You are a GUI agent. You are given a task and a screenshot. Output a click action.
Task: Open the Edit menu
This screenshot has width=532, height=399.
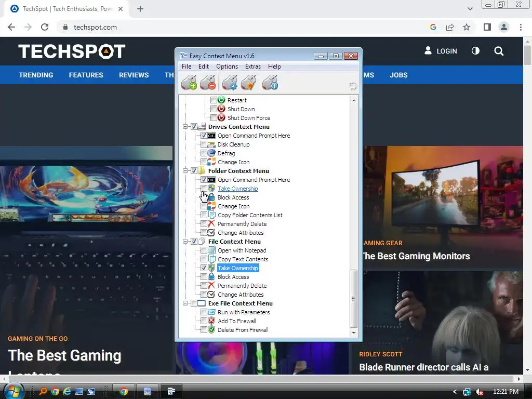click(204, 66)
